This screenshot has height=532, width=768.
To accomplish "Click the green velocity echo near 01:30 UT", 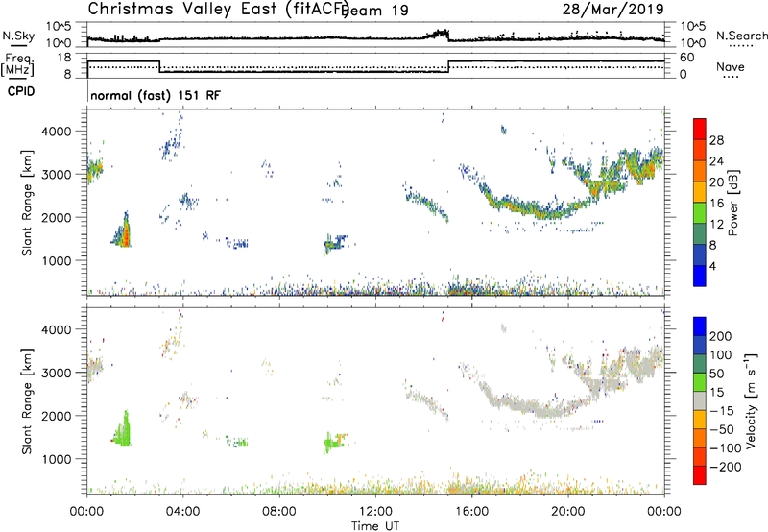I will point(123,430).
